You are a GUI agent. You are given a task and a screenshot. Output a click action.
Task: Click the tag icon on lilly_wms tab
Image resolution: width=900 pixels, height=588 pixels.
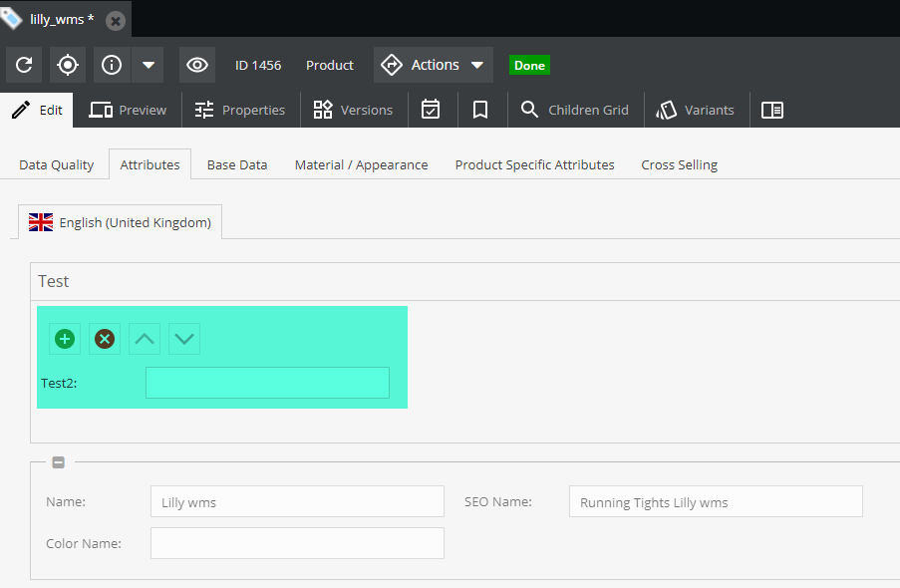pos(11,17)
